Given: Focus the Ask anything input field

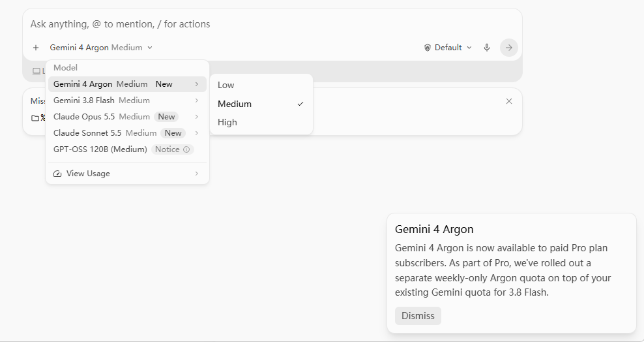Looking at the screenshot, I should click(272, 24).
